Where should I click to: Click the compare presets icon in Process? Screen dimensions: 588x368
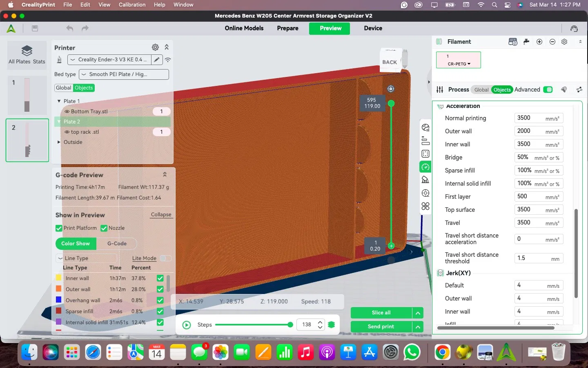(x=579, y=90)
